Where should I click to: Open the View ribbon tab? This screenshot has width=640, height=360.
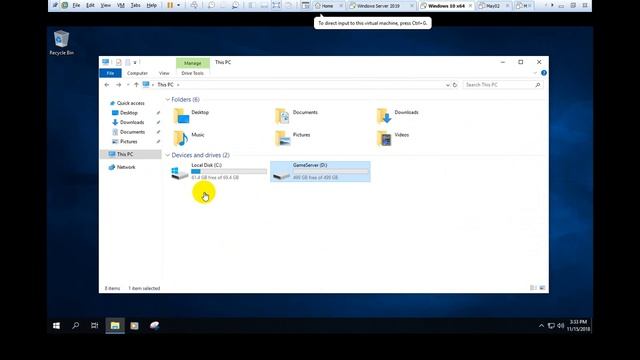(x=164, y=73)
